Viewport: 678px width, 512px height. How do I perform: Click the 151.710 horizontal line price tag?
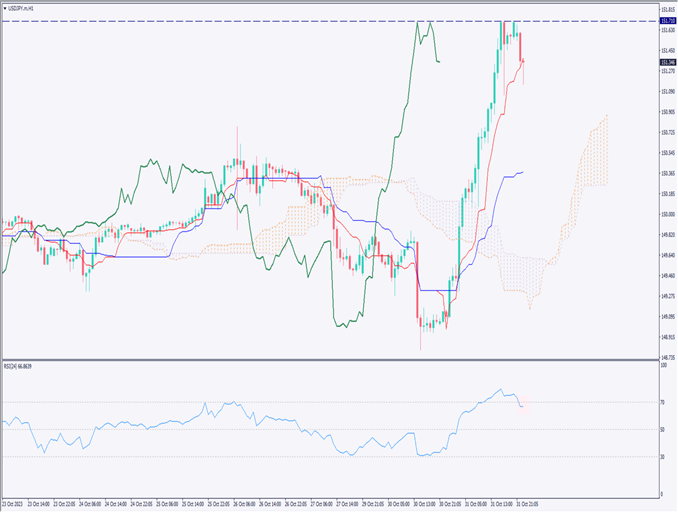point(667,21)
